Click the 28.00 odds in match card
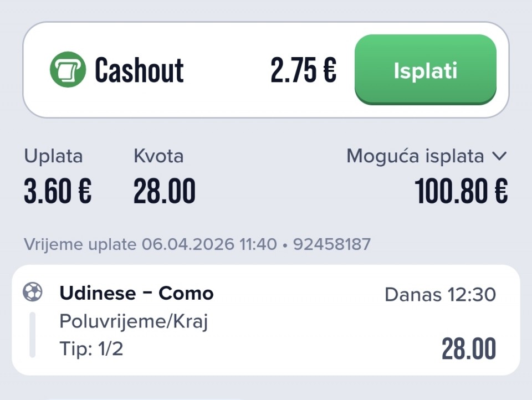 click(x=468, y=349)
